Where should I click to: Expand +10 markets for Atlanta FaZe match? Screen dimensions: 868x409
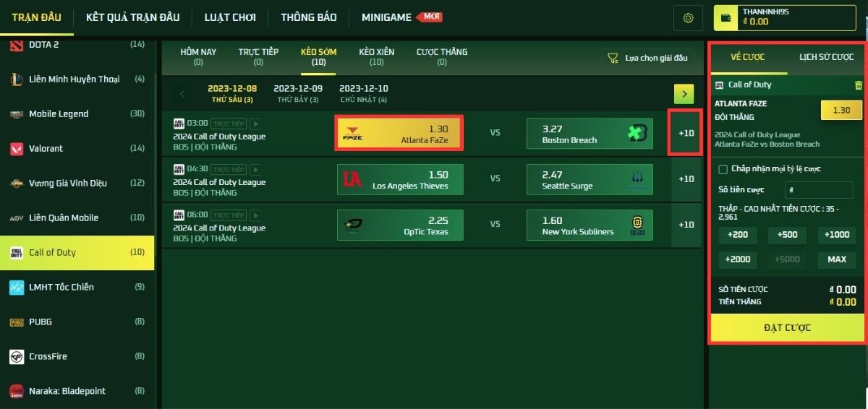[686, 133]
